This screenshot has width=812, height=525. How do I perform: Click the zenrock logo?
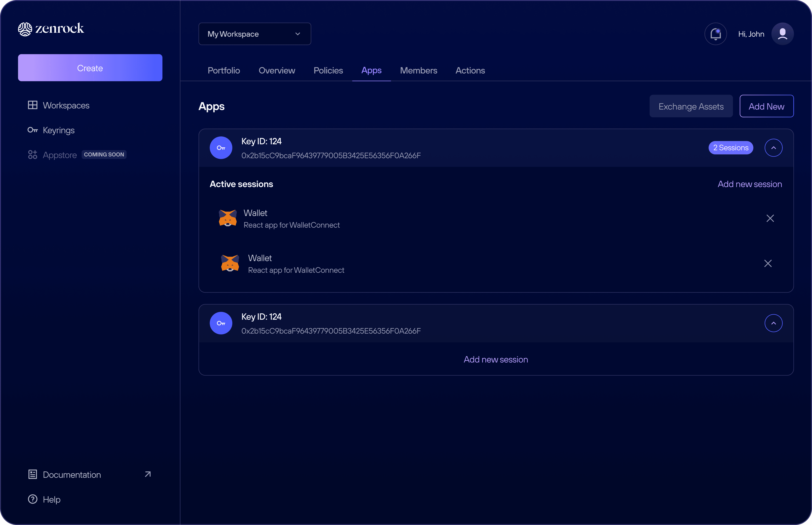tap(51, 29)
